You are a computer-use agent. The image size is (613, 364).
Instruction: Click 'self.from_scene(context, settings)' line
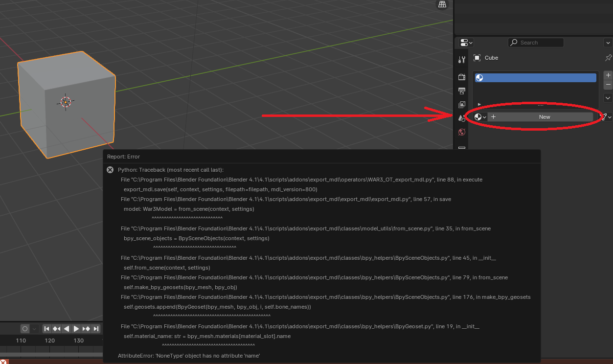tap(167, 268)
